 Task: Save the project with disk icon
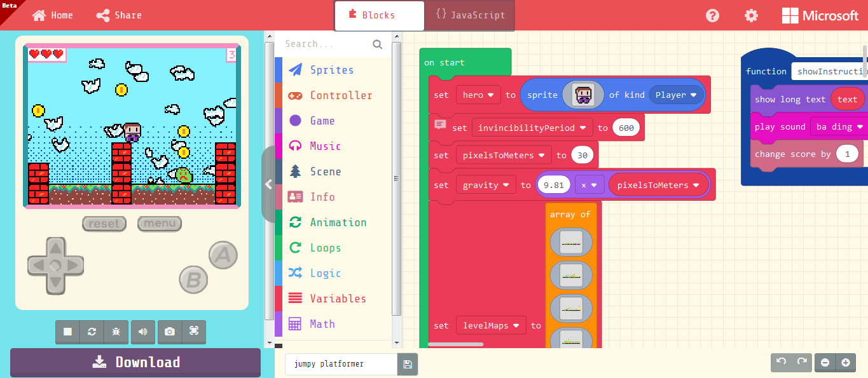(408, 364)
